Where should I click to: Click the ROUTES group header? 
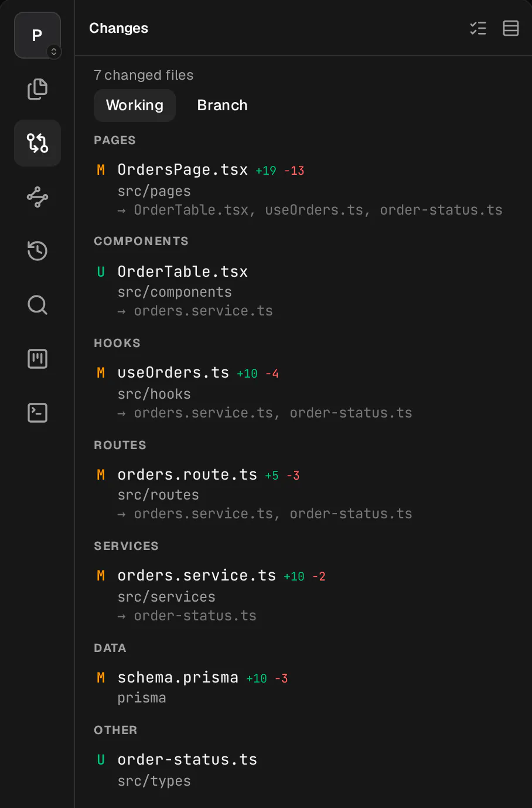click(x=120, y=445)
